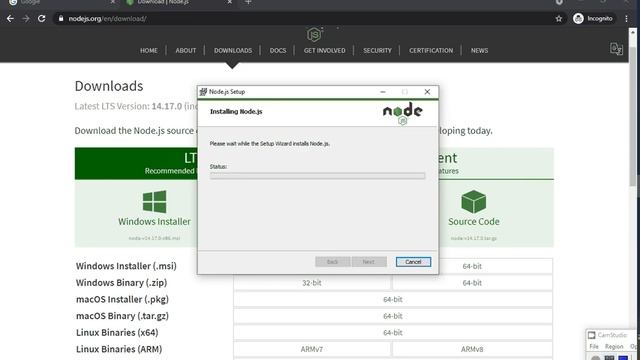The height and width of the screenshot is (360, 640).
Task: Reload the page with the refresh icon
Action: (42, 19)
